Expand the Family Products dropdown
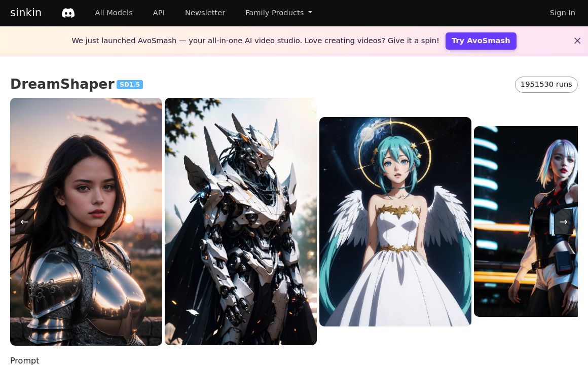 (x=278, y=13)
